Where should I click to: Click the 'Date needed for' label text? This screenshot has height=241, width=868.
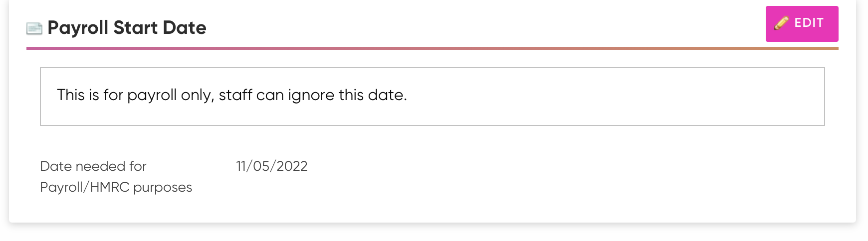pyautogui.click(x=93, y=166)
